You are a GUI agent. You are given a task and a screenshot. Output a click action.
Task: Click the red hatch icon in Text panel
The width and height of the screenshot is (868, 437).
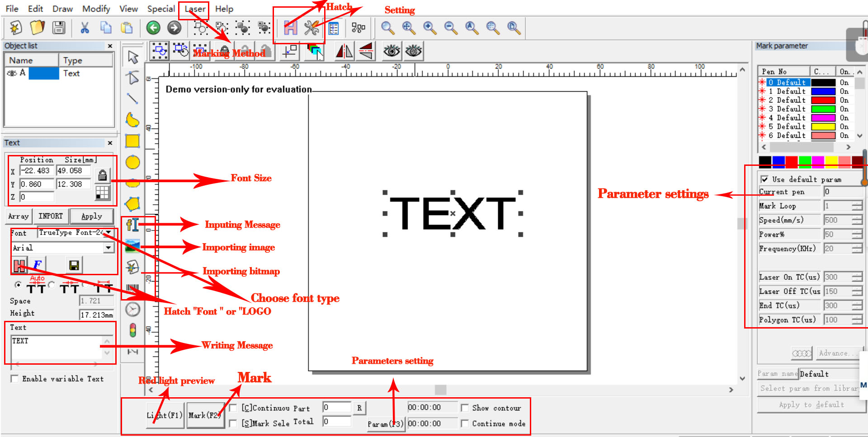pyautogui.click(x=19, y=265)
